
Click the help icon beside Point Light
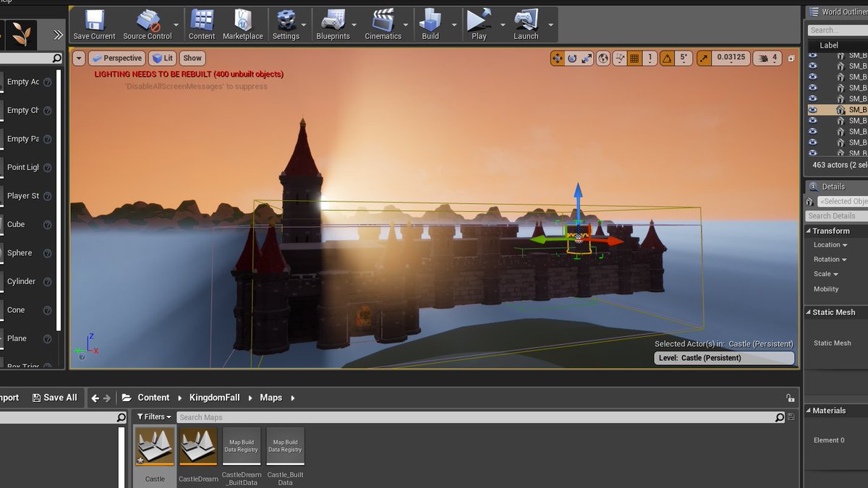pos(48,168)
